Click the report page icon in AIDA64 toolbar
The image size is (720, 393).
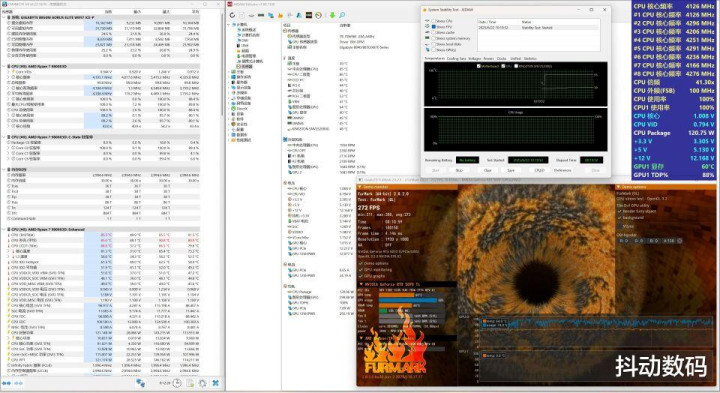coord(242,15)
